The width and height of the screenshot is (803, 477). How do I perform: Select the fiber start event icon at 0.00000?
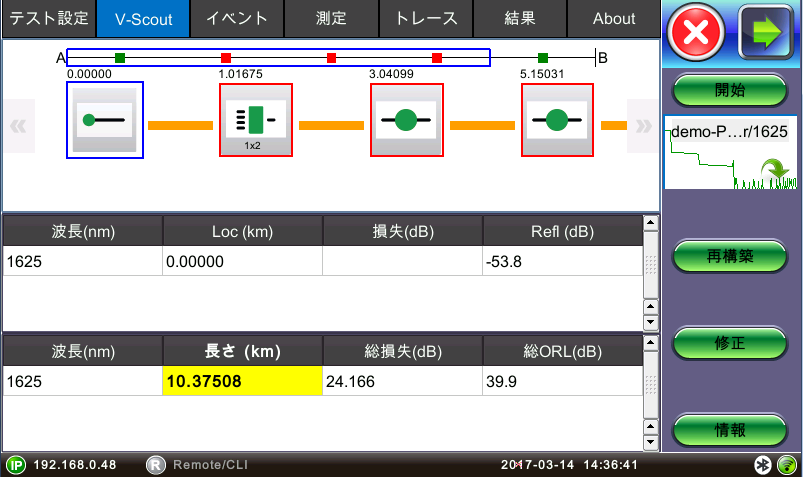coord(105,120)
